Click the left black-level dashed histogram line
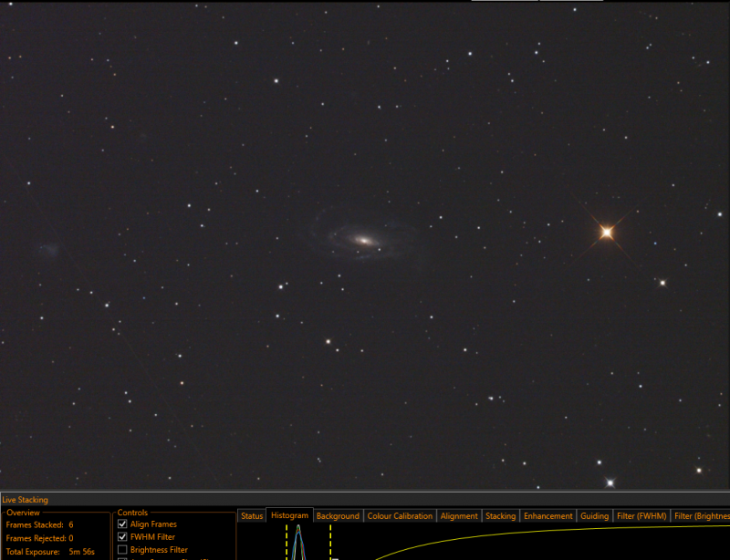 pyautogui.click(x=287, y=543)
